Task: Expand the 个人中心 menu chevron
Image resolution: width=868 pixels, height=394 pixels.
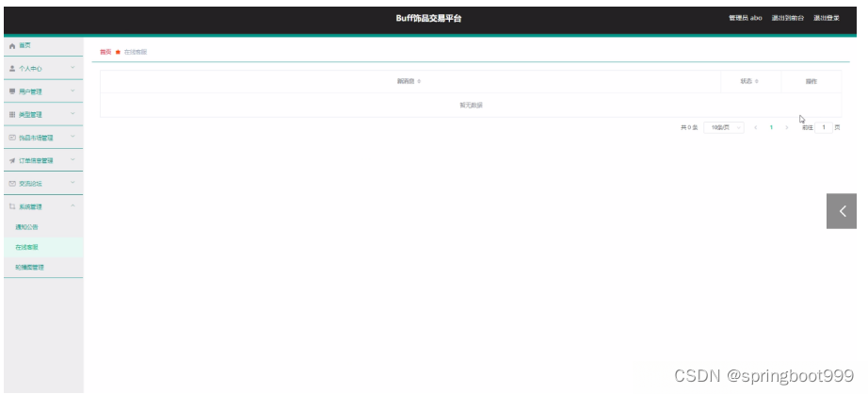Action: coord(72,68)
